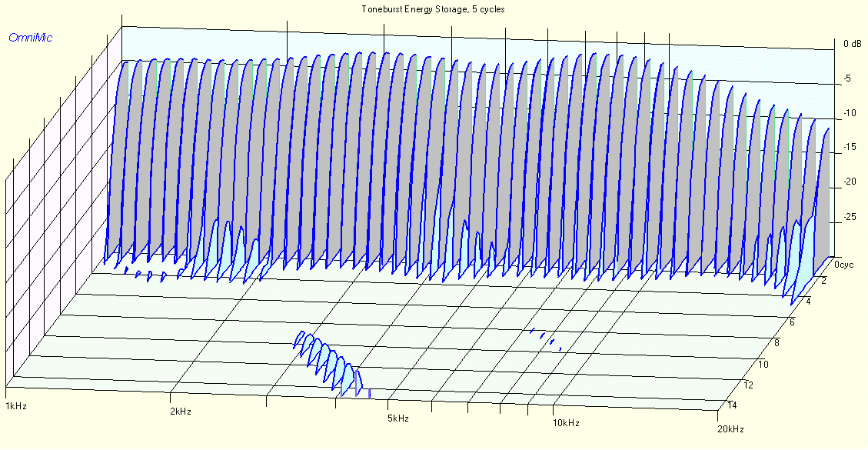Click the -20 dB level label
868x450 pixels.
pos(850,182)
